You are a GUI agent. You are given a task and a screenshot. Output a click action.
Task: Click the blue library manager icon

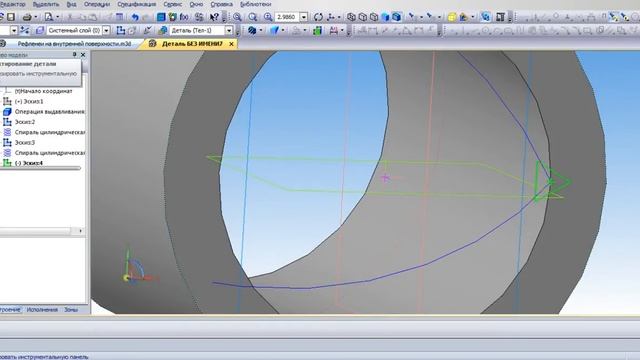[x=161, y=17]
